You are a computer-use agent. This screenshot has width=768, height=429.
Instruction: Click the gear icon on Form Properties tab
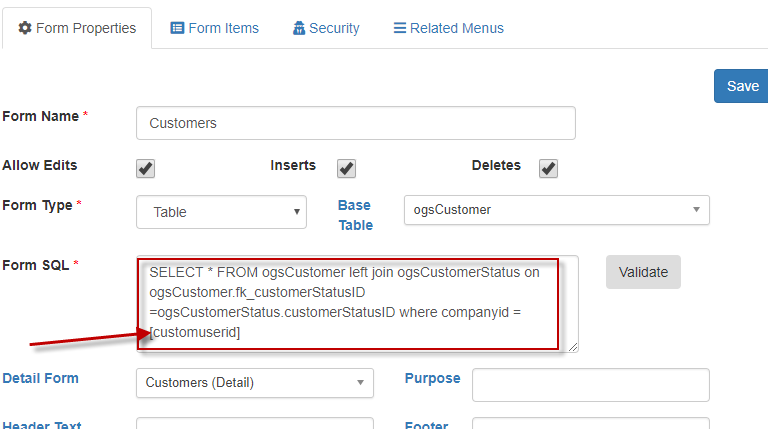tap(25, 28)
